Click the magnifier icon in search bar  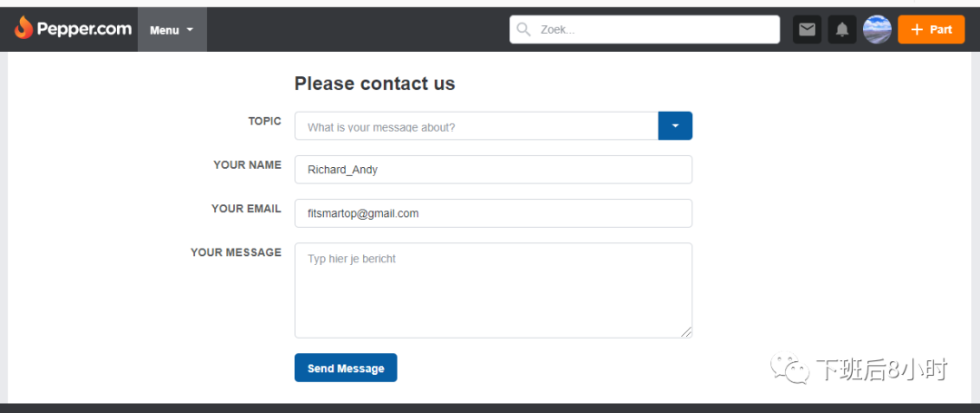[x=524, y=30]
